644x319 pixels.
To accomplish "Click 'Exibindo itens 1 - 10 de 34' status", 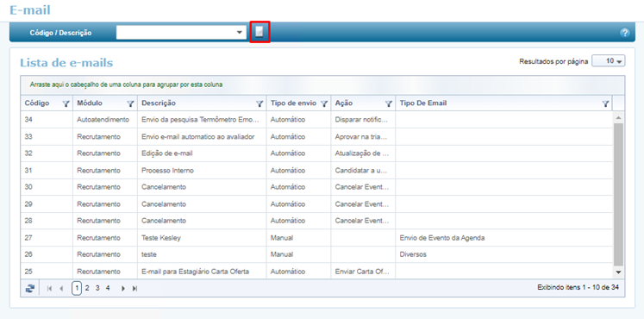I will tap(578, 287).
